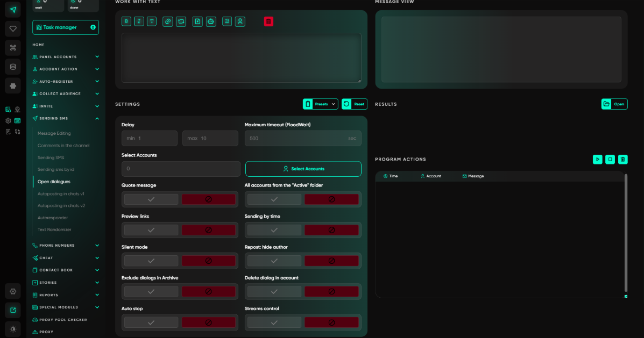The width and height of the screenshot is (644, 338).
Task: Disable Delete dialog in account option
Action: tap(331, 292)
